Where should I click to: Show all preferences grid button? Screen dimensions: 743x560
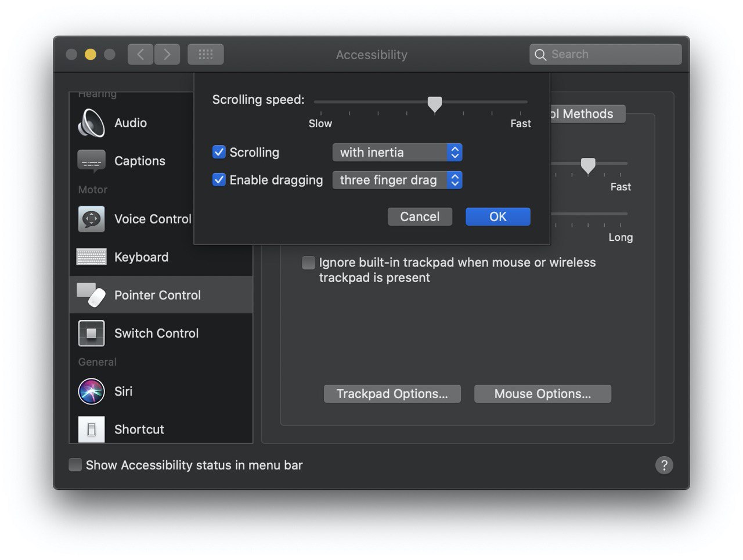click(205, 55)
